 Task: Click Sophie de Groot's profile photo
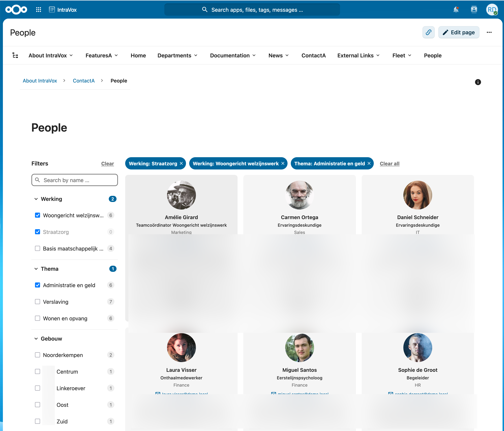click(418, 348)
